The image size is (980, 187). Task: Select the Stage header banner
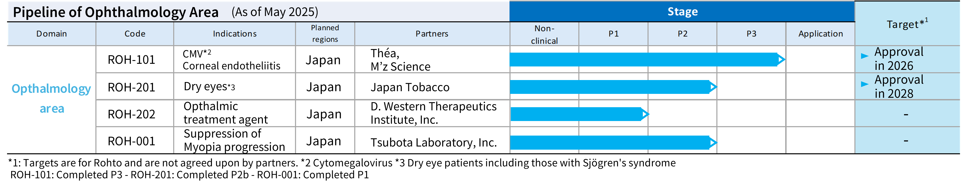pyautogui.click(x=682, y=11)
